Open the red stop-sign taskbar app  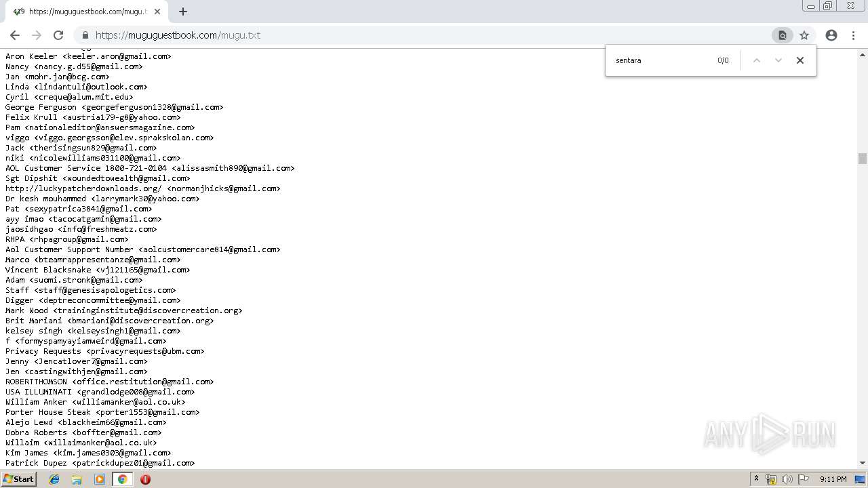[145, 479]
